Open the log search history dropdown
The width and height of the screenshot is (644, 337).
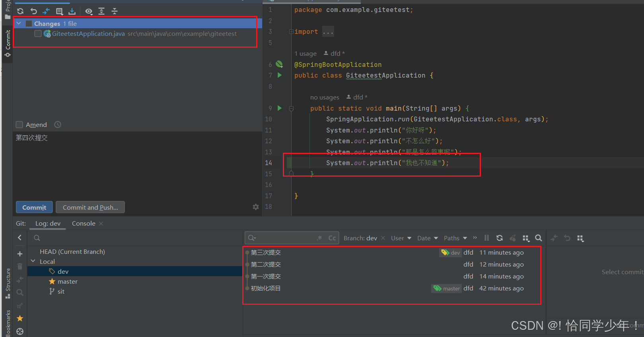tap(252, 238)
